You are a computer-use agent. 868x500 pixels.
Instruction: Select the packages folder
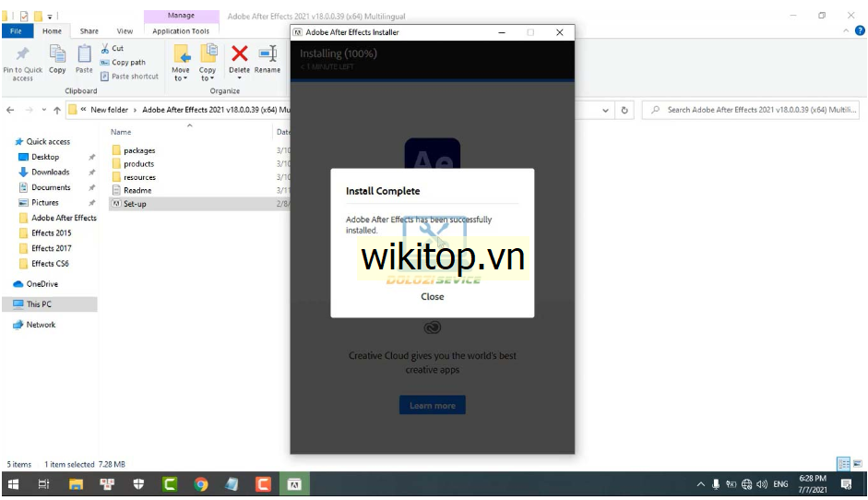[x=139, y=150]
